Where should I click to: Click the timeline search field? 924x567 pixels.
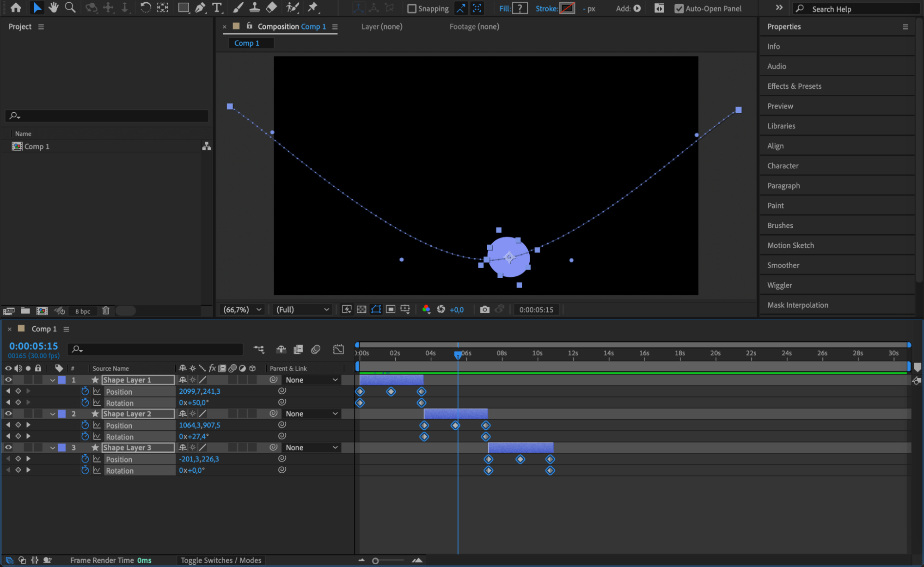point(157,349)
